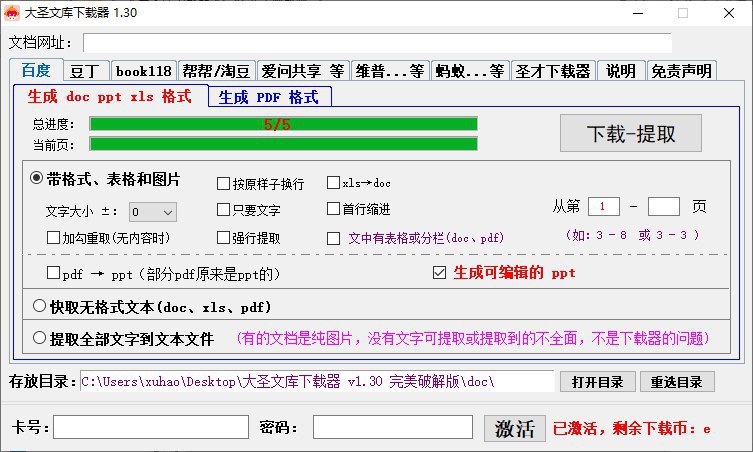The width and height of the screenshot is (753, 452).
Task: Click the app icon in title bar
Action: point(12,12)
